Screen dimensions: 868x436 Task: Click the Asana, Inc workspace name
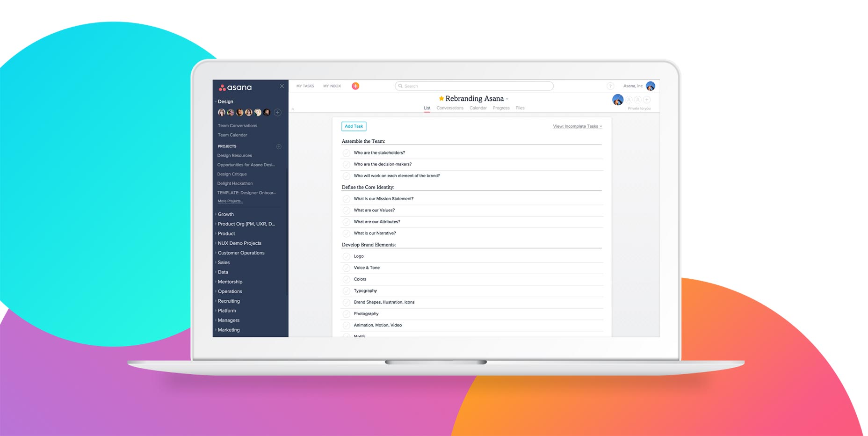pos(633,86)
